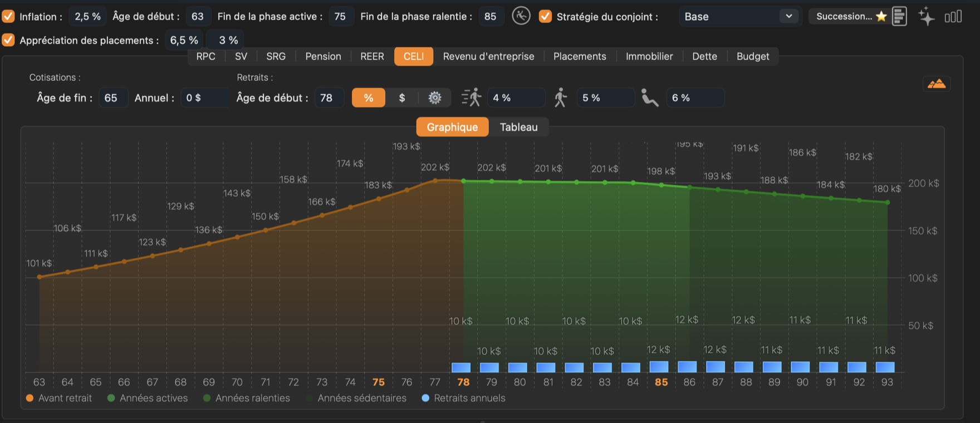Click the walking person slow-phase icon
980x423 pixels.
(x=561, y=97)
